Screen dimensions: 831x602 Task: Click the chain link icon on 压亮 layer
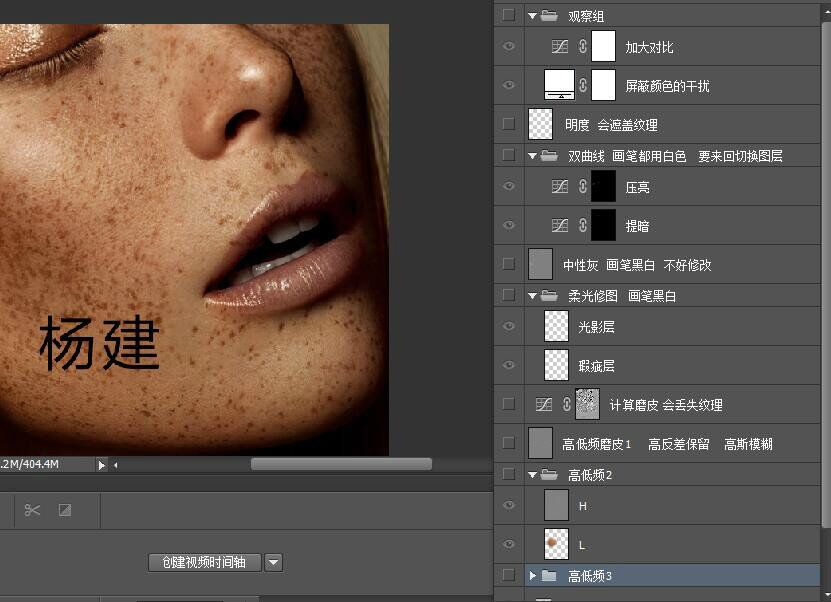(x=582, y=186)
